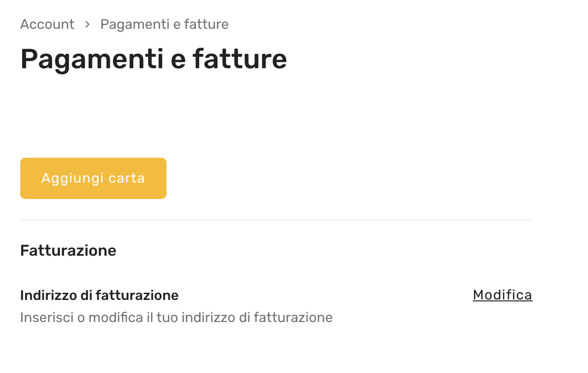The image size is (588, 373).
Task: Add a new payment card
Action: (93, 178)
